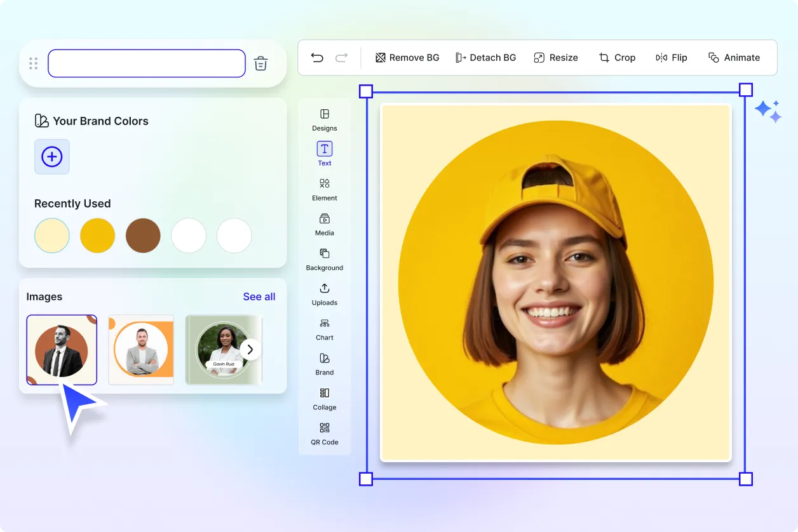
Task: Open the QR Code generator
Action: 324,434
